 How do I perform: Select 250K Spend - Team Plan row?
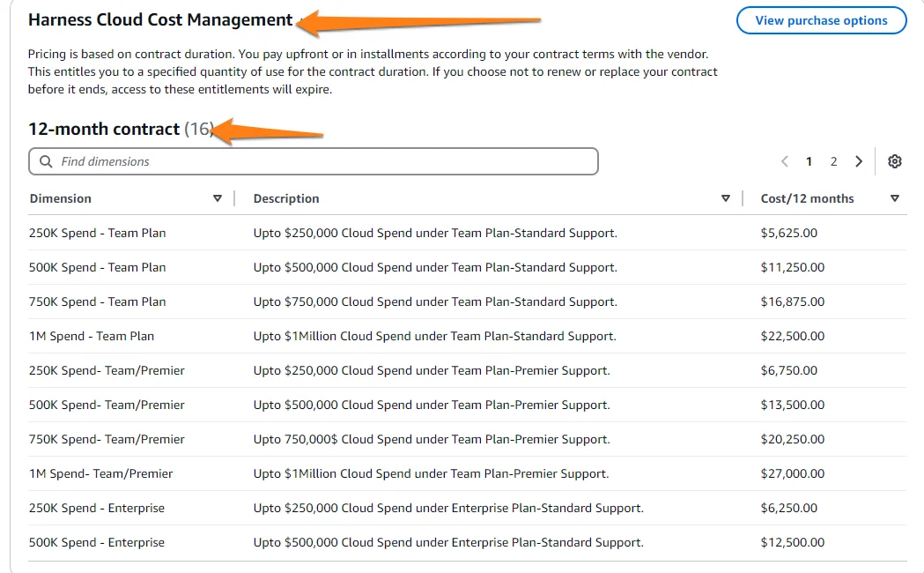(467, 233)
